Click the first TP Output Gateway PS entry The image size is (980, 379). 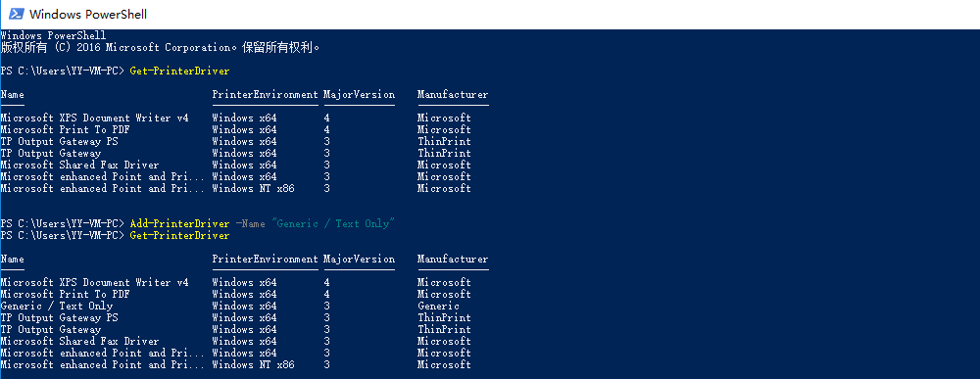60,142
